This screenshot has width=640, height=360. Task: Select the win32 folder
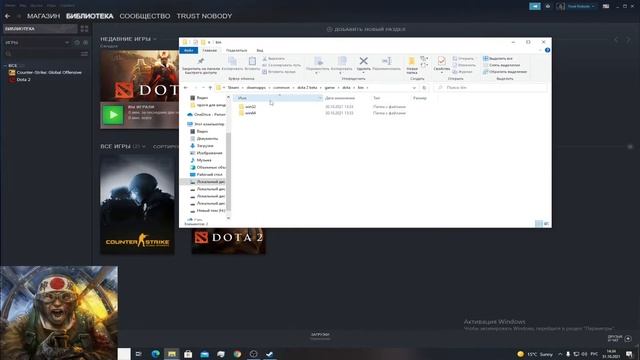pyautogui.click(x=247, y=107)
